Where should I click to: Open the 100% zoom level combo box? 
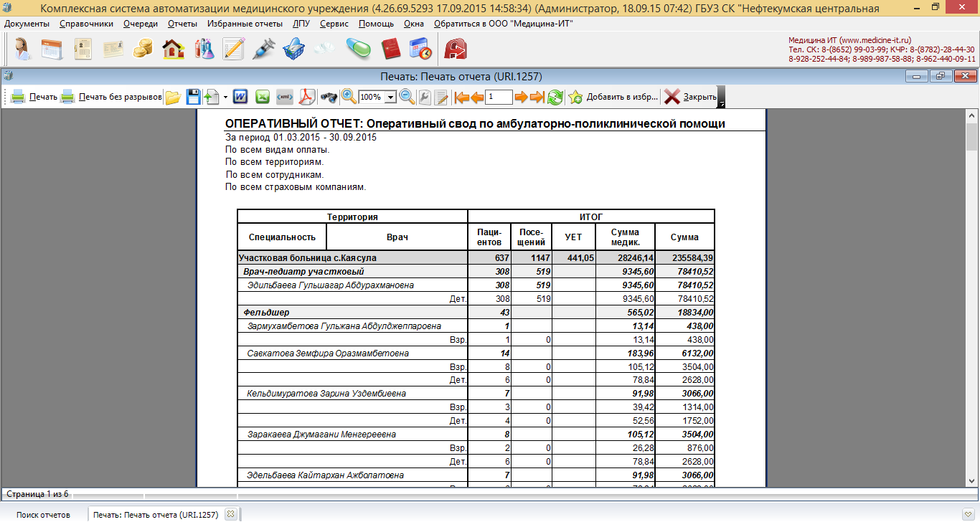pos(377,97)
